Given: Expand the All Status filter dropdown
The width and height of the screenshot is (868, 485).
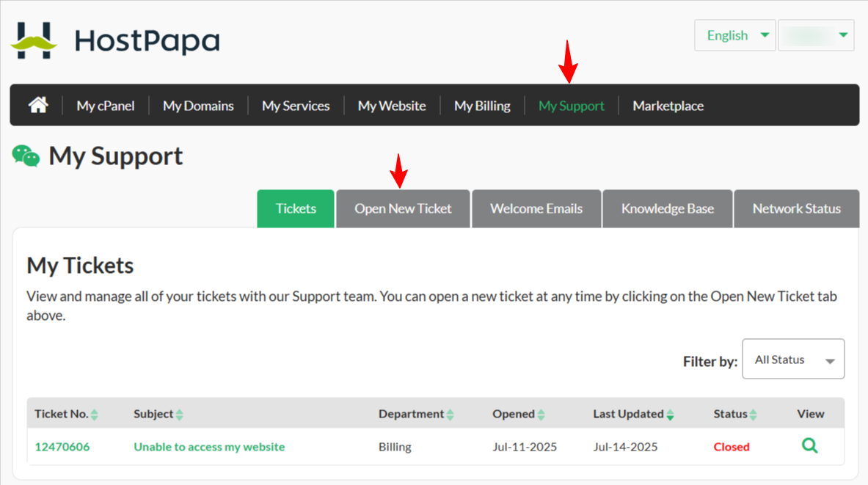Looking at the screenshot, I should 793,360.
